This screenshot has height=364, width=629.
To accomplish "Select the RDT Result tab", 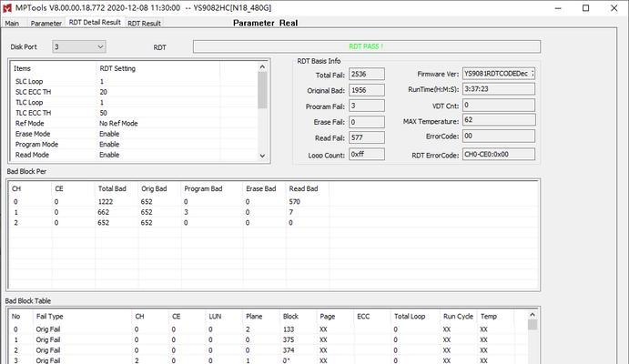I will coord(144,23).
